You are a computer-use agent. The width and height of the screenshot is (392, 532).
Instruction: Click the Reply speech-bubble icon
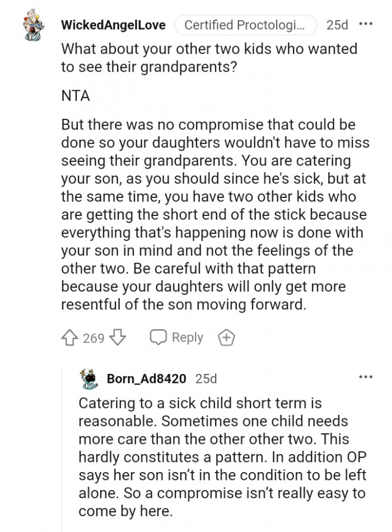(158, 337)
